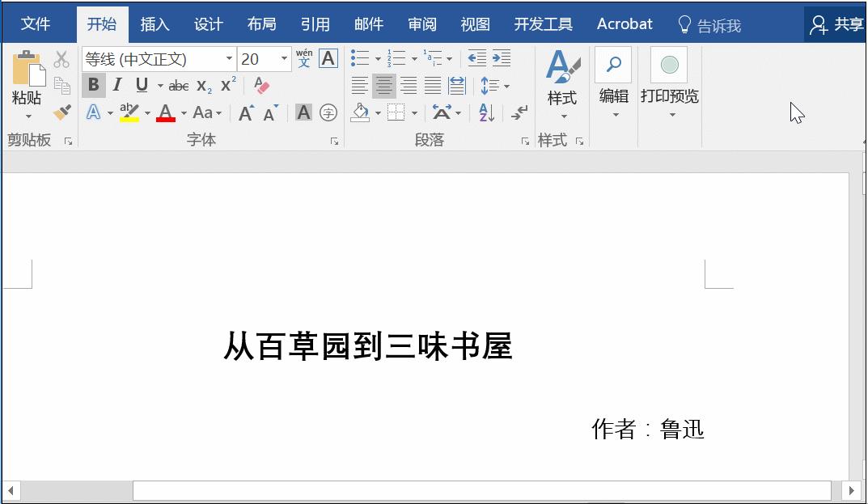The image size is (868, 504).
Task: Apply strikethrough to selected text
Action: pyautogui.click(x=179, y=85)
